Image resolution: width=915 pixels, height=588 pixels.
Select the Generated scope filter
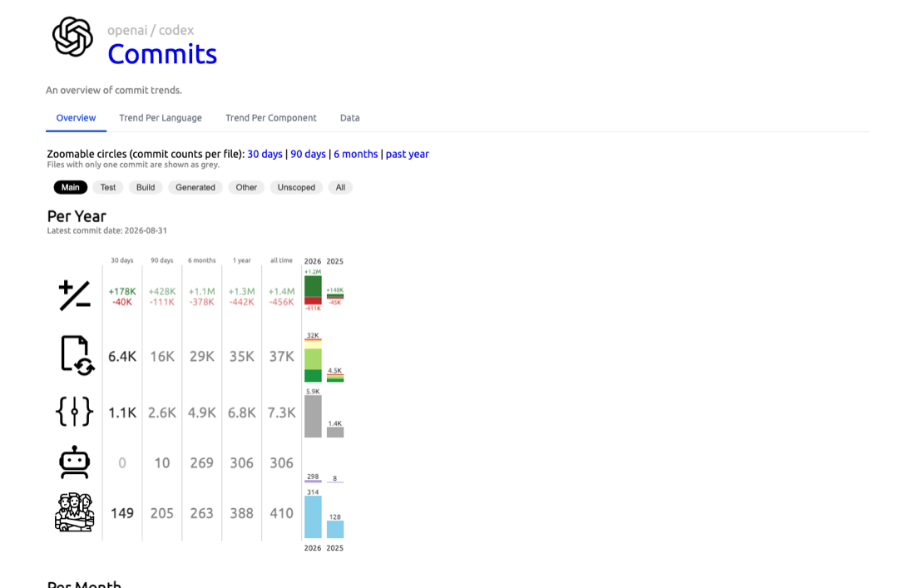[x=195, y=187]
